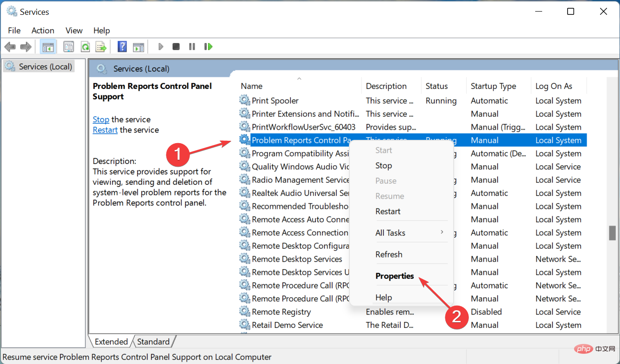Screen dimensions: 620x364
Task: Click the Stop Service square icon
Action: [x=176, y=46]
